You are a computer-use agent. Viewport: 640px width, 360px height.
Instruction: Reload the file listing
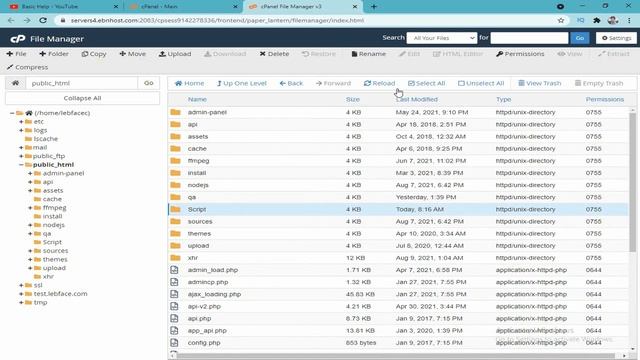pyautogui.click(x=379, y=83)
